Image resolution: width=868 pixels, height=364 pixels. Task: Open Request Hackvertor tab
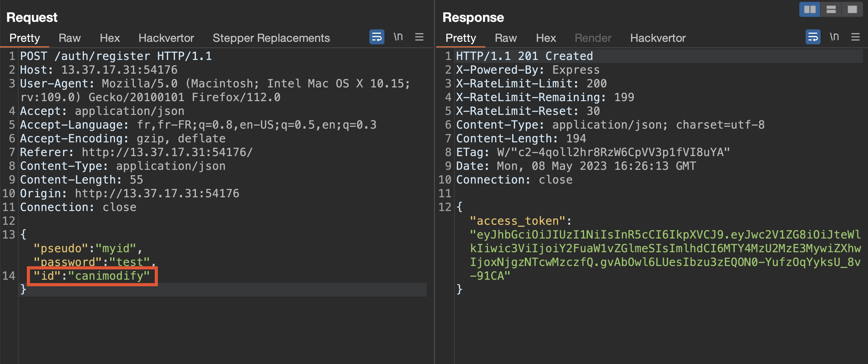point(166,38)
